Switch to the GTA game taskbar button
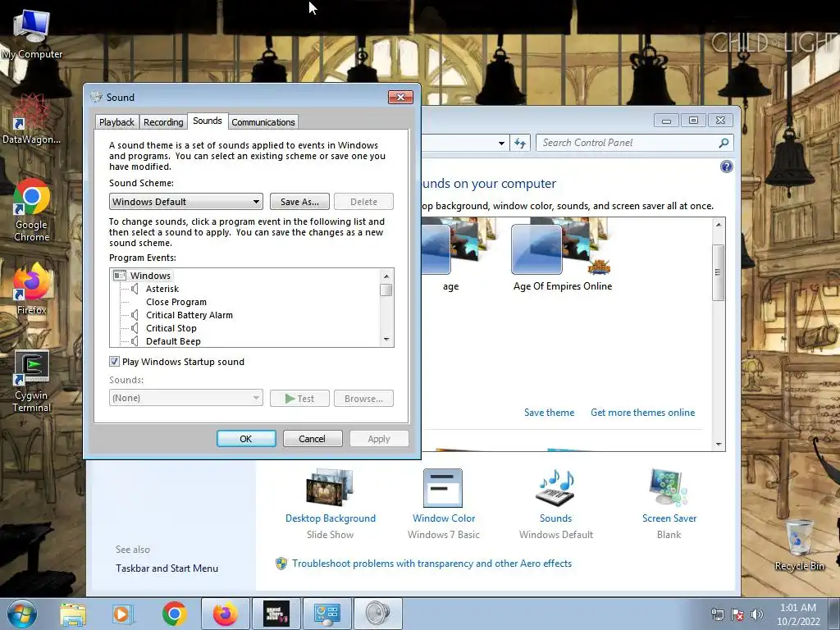Viewport: 840px width, 630px height. (x=276, y=614)
